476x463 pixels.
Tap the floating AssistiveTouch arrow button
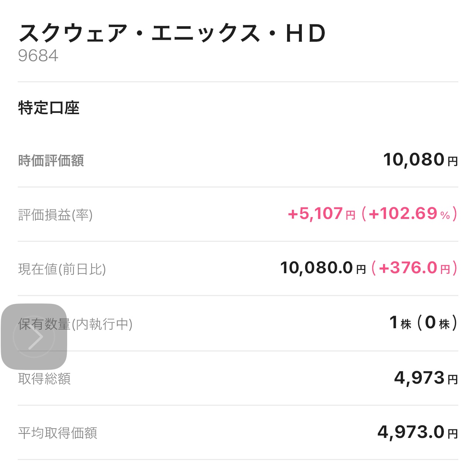[x=34, y=336]
